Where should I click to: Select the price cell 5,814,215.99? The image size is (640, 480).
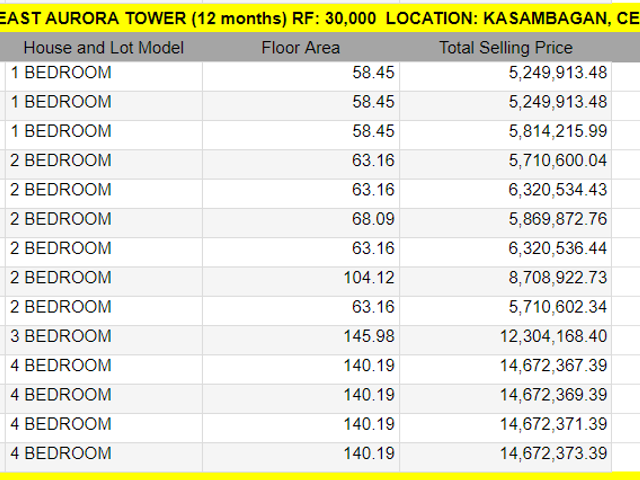pyautogui.click(x=505, y=135)
